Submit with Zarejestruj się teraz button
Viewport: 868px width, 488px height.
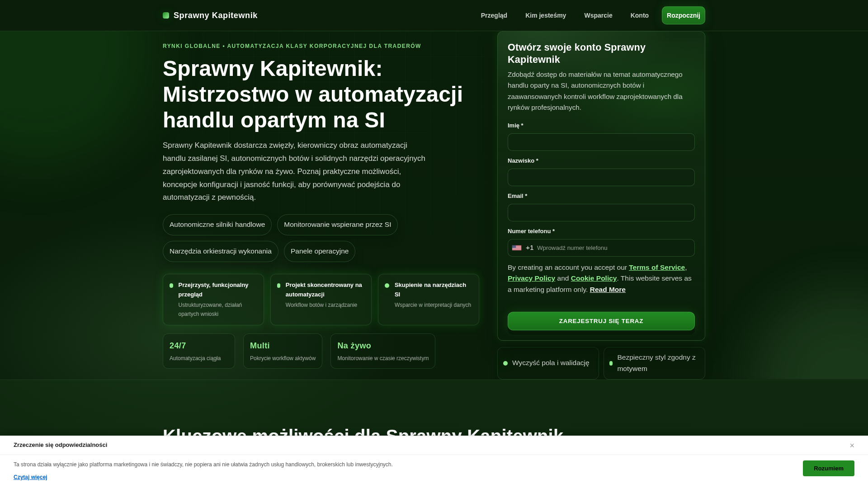(x=601, y=321)
